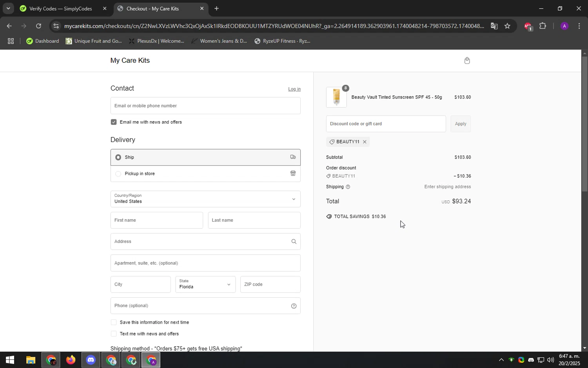Click the City input field

[x=140, y=284]
